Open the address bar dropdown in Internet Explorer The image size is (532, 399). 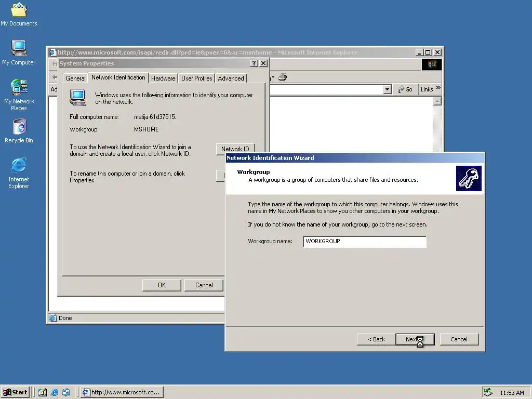[x=387, y=89]
